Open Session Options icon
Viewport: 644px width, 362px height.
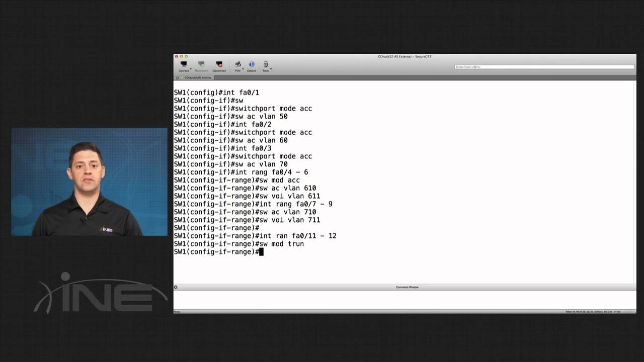[252, 66]
